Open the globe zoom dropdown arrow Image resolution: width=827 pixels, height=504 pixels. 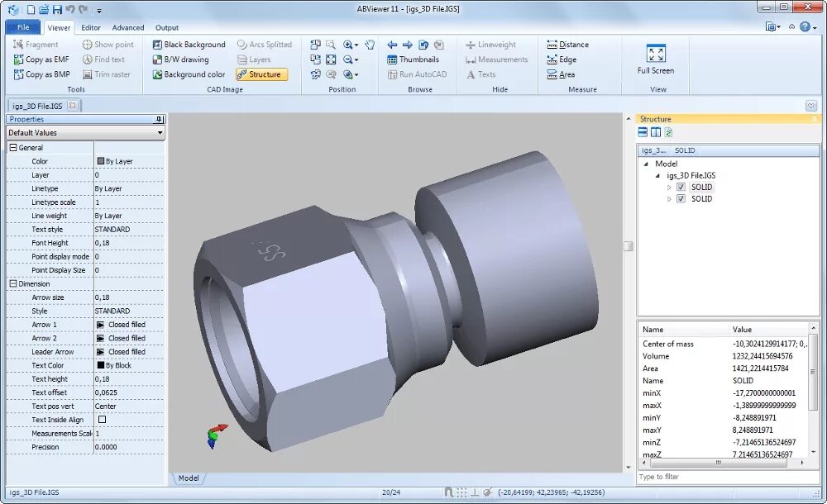click(x=356, y=75)
